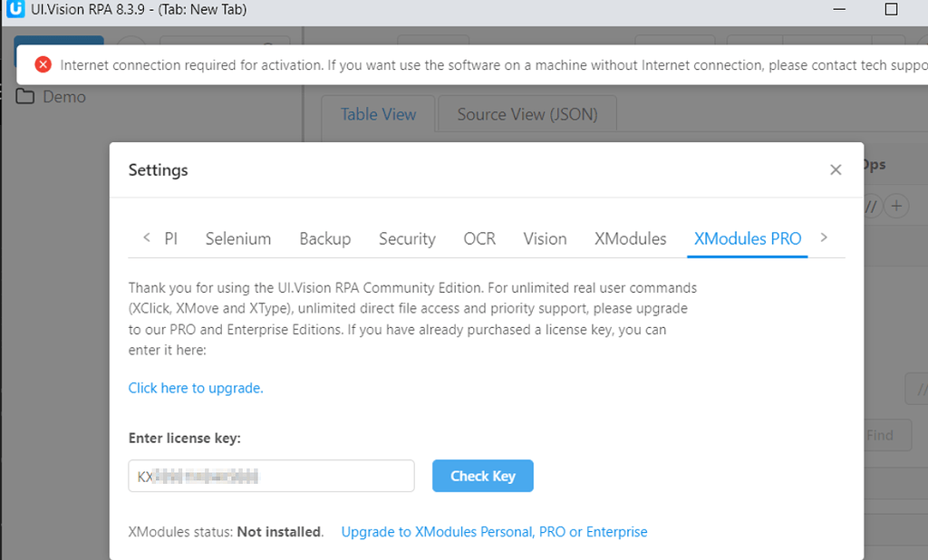Image resolution: width=928 pixels, height=560 pixels.
Task: Expand the Demo folder in the macro tree
Action: point(63,96)
